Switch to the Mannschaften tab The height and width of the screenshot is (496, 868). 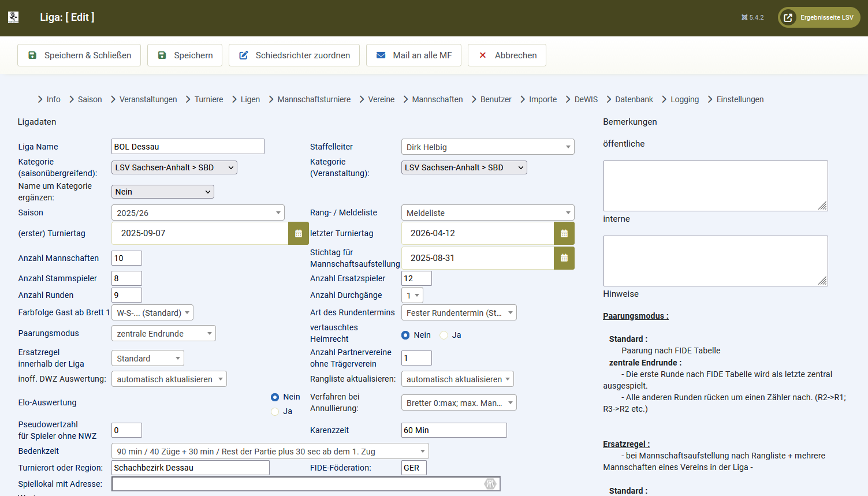[x=437, y=99]
